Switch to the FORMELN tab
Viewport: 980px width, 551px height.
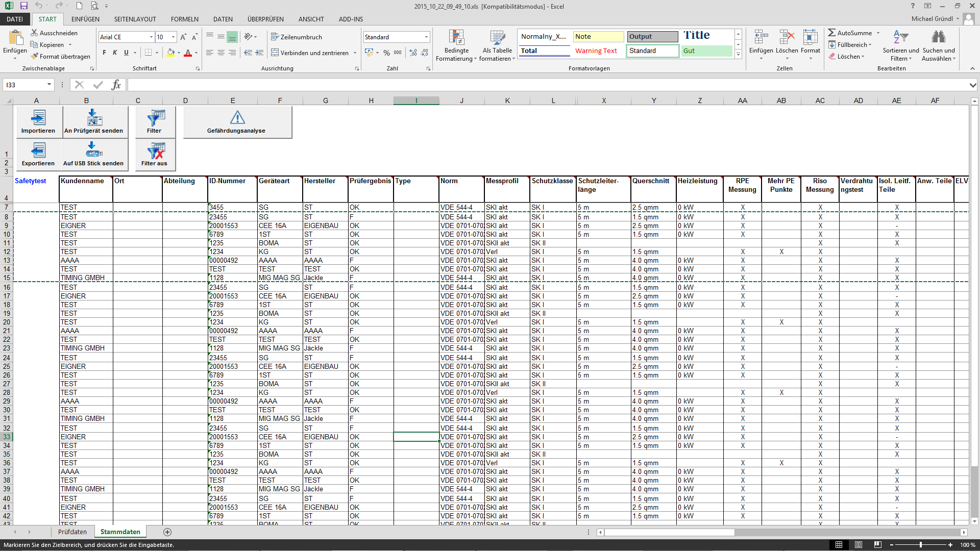pos(184,19)
